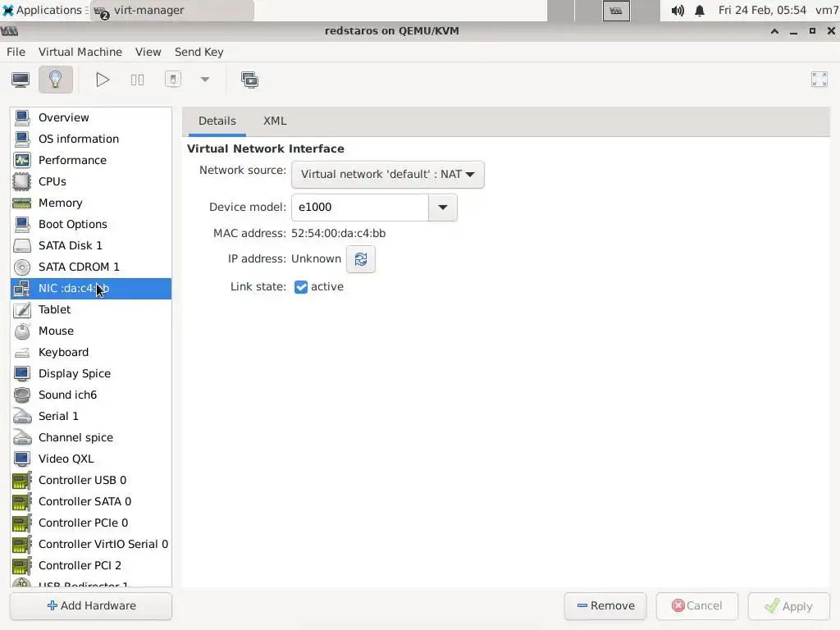The width and height of the screenshot is (840, 630).
Task: Remove the selected NIC
Action: 605,606
